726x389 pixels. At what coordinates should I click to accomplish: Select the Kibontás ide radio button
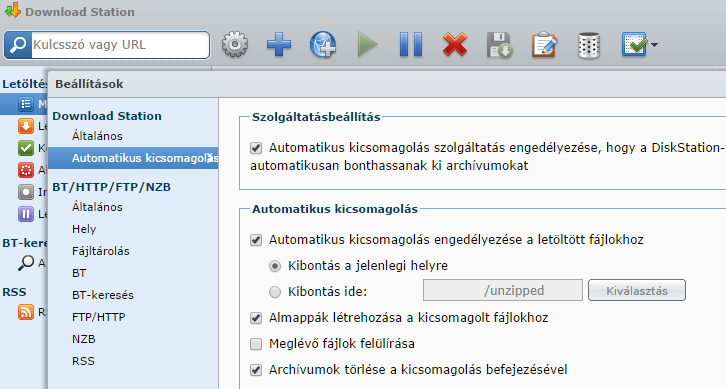click(275, 292)
